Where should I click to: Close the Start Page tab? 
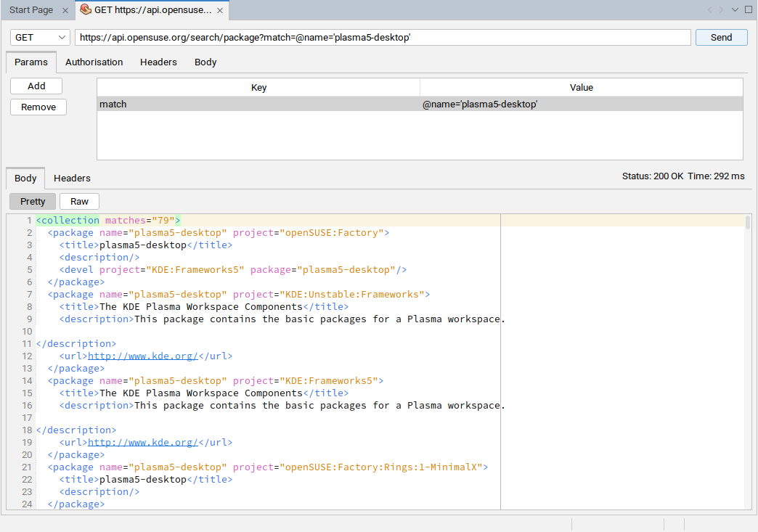pyautogui.click(x=65, y=10)
